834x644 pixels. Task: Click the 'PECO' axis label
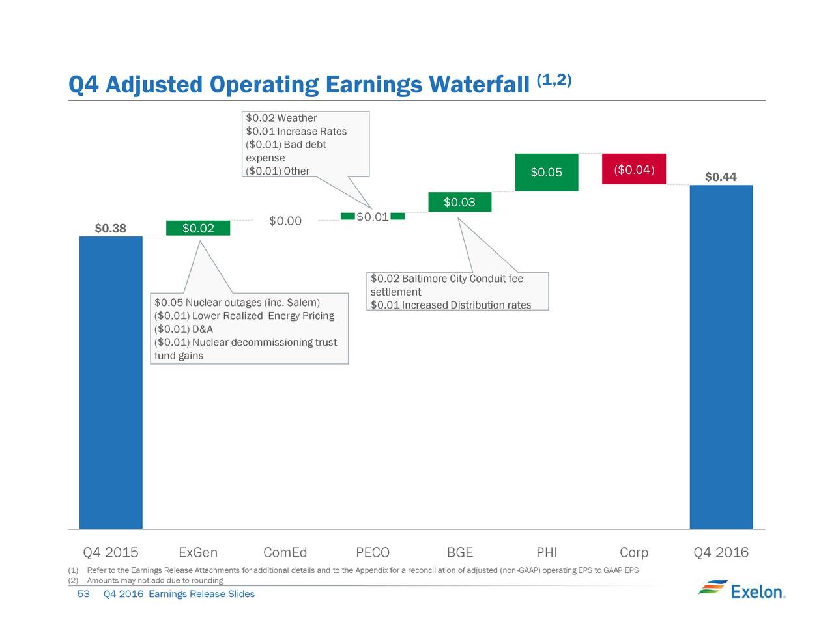pyautogui.click(x=373, y=553)
